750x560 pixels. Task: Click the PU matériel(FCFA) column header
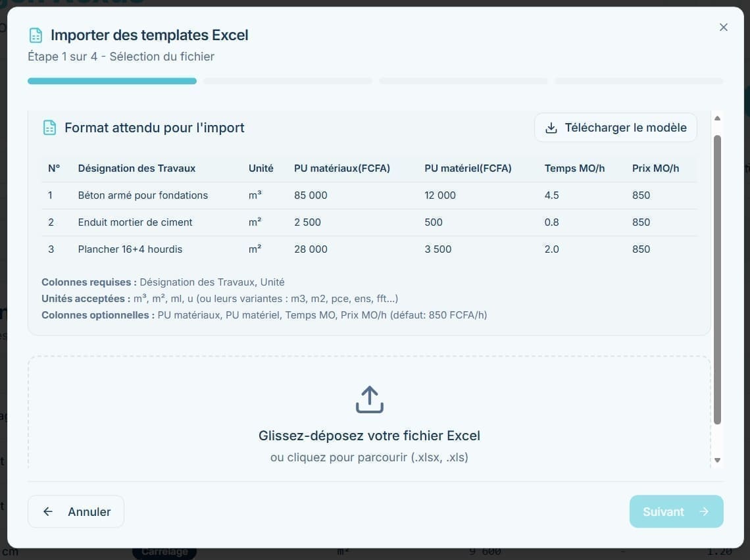(468, 168)
